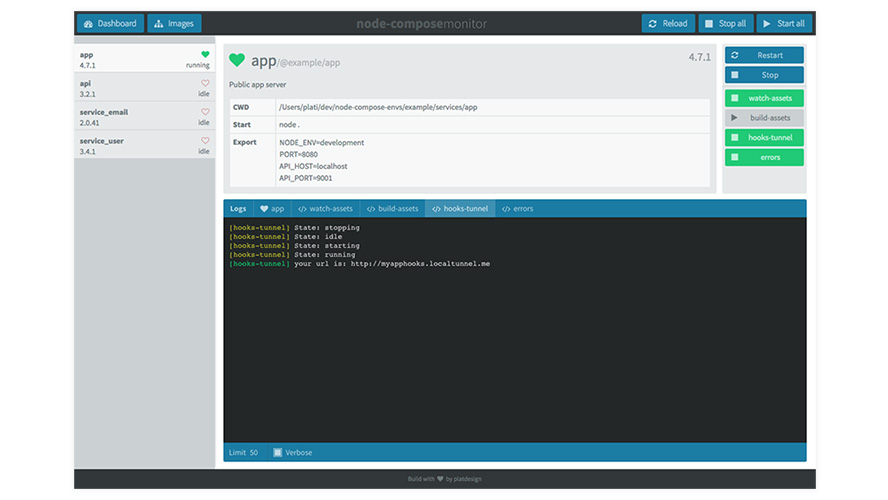This screenshot has width=888, height=500.
Task: Select the service_email item in sidebar
Action: tap(143, 117)
